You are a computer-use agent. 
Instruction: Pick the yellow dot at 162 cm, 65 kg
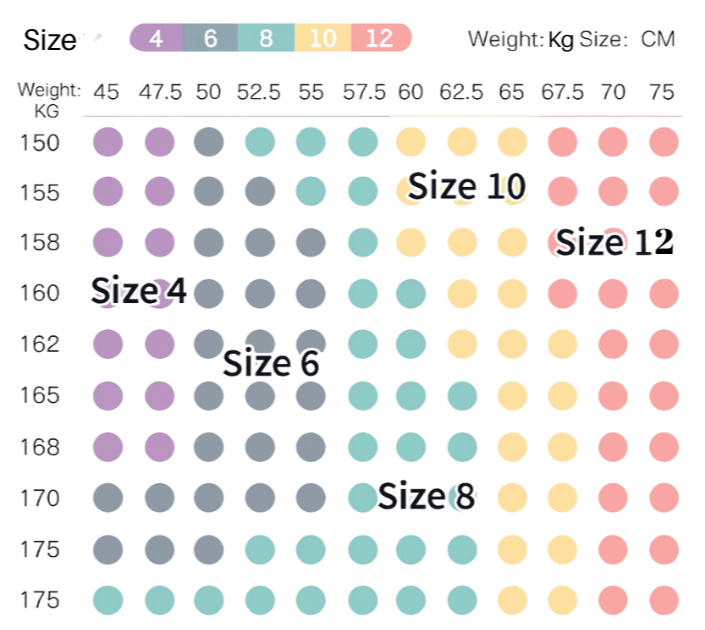tap(512, 345)
